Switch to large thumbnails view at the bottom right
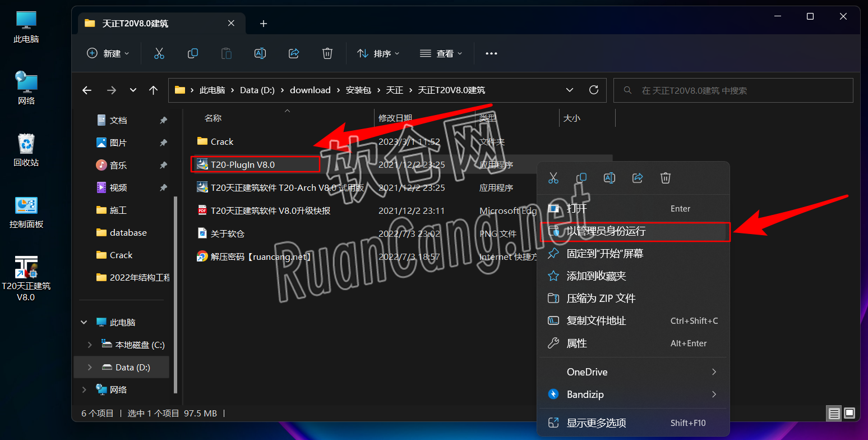 pyautogui.click(x=849, y=413)
